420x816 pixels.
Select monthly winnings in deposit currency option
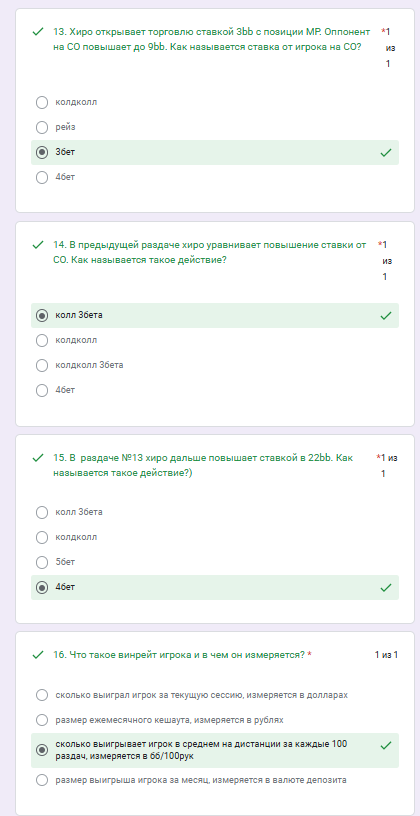(42, 780)
